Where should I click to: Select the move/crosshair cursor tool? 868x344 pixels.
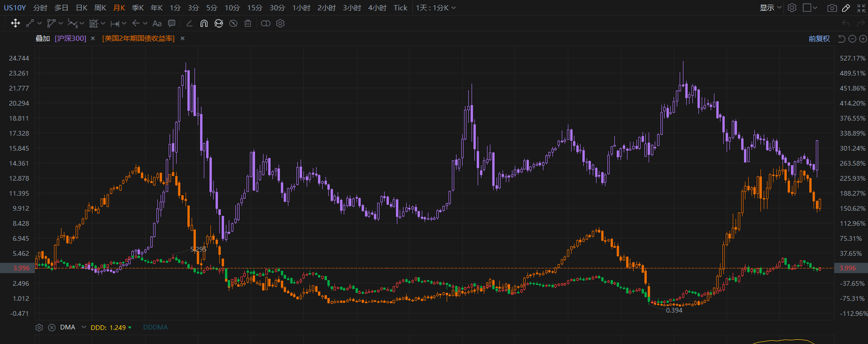(15, 23)
